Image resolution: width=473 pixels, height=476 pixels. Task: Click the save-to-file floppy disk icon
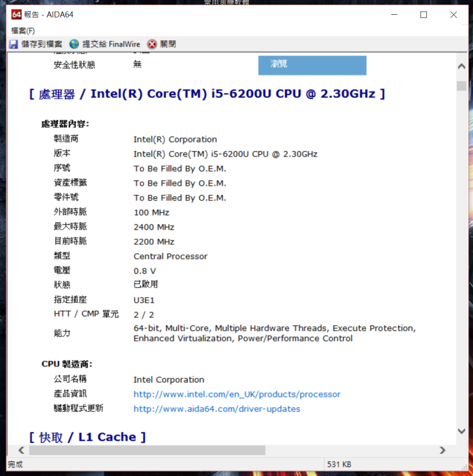click(x=14, y=44)
